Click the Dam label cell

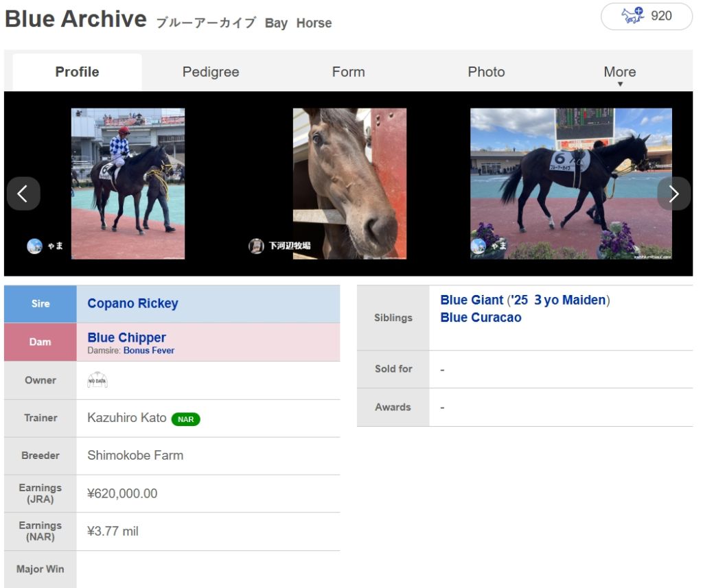coord(41,342)
